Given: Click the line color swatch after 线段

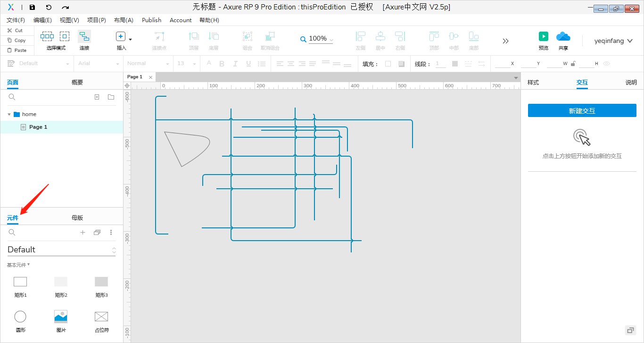Looking at the screenshot, I should [x=455, y=64].
